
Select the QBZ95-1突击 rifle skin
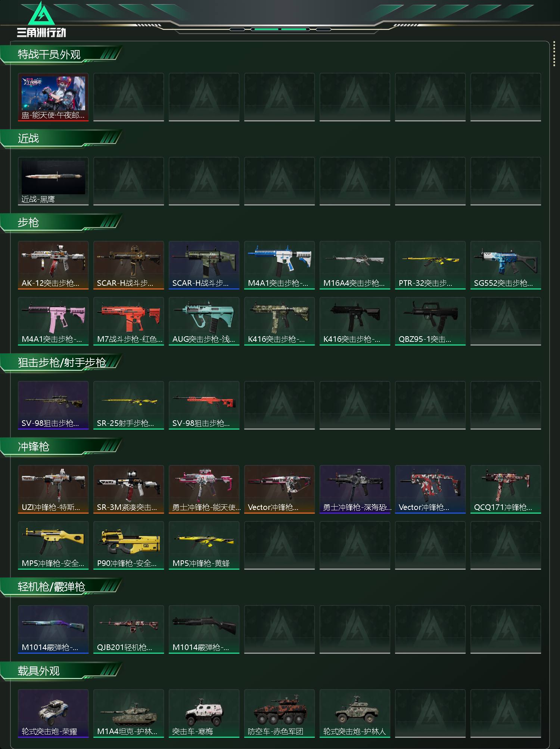[x=430, y=321]
